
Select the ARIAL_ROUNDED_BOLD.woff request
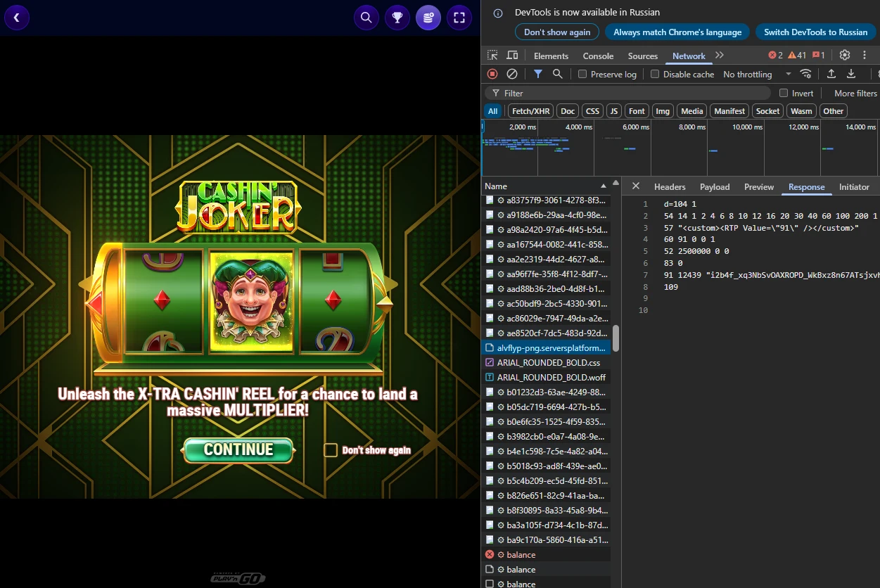coord(547,378)
